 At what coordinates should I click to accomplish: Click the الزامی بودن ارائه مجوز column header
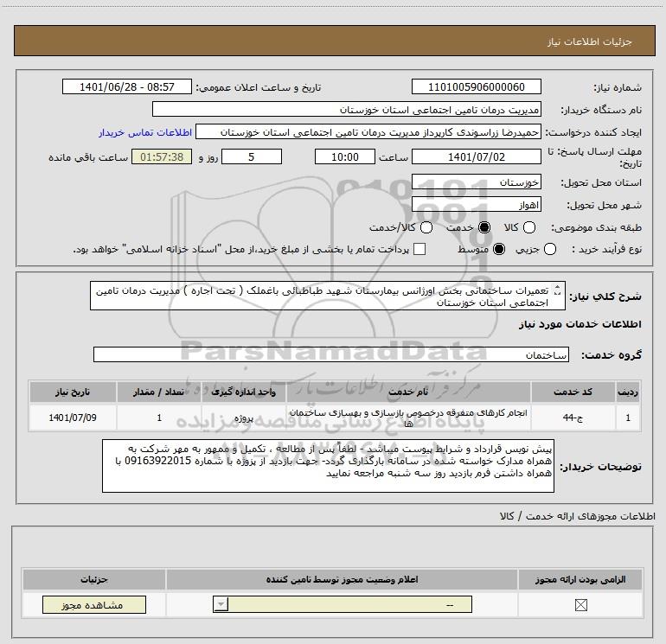580,579
